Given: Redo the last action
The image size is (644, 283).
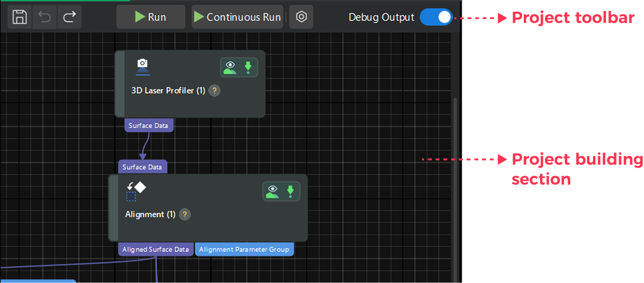Looking at the screenshot, I should [x=69, y=17].
